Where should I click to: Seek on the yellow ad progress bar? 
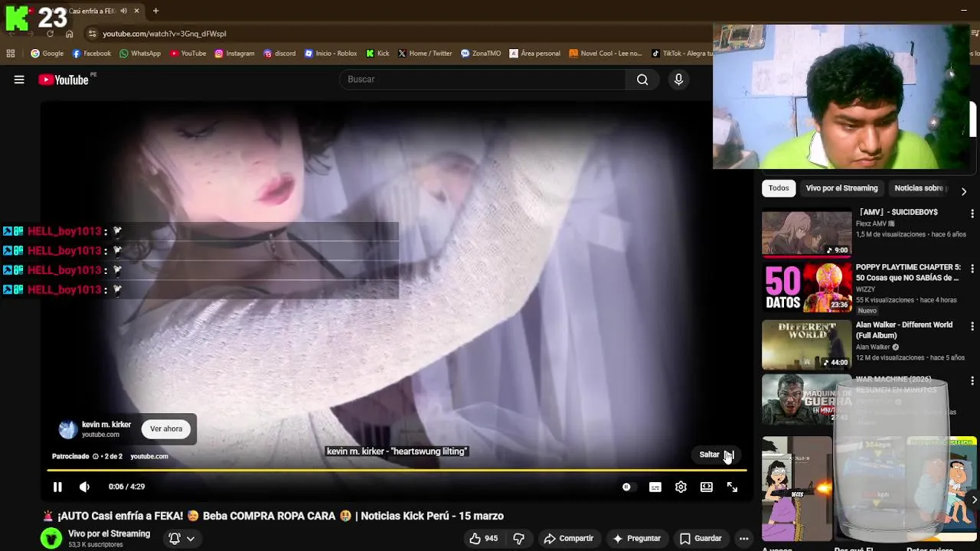coord(397,470)
